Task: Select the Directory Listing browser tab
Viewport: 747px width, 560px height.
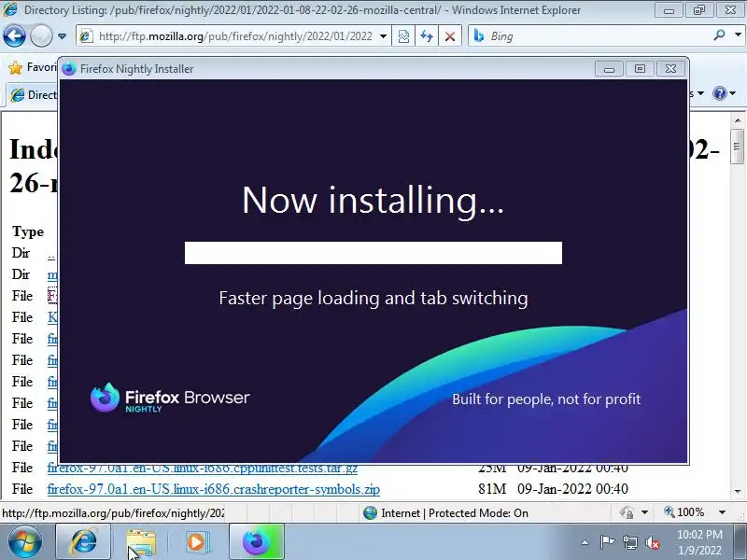Action: click(33, 95)
